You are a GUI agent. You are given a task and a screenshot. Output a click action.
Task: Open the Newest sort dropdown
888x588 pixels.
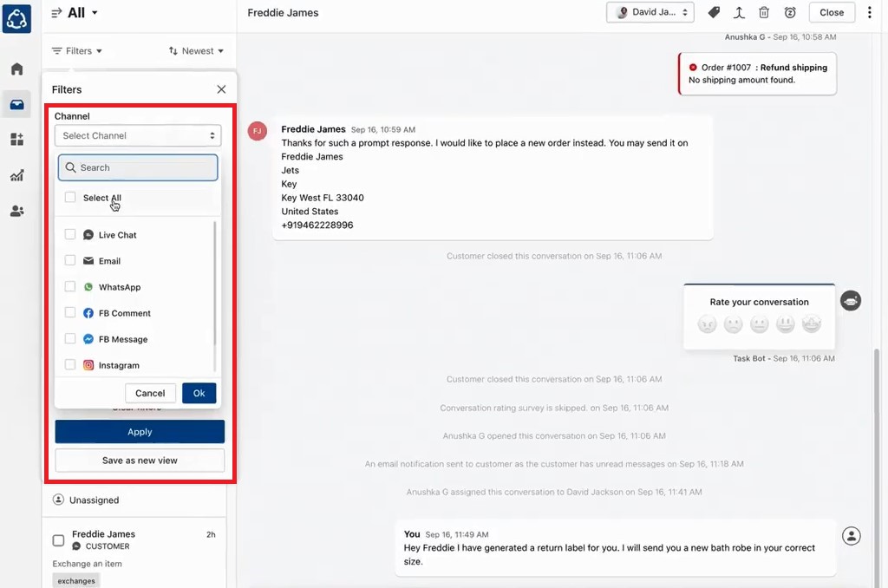(196, 51)
